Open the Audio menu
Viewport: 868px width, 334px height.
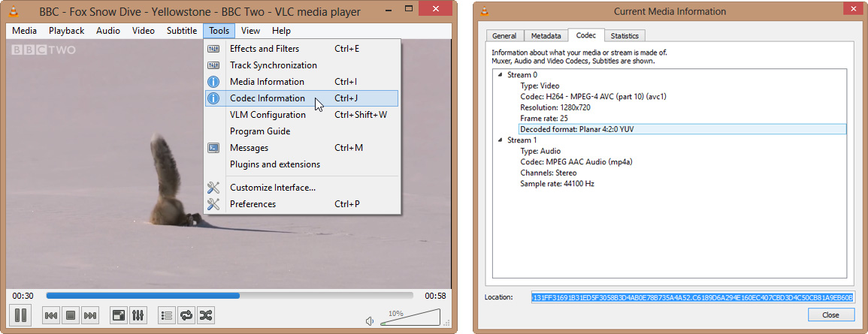click(x=108, y=31)
